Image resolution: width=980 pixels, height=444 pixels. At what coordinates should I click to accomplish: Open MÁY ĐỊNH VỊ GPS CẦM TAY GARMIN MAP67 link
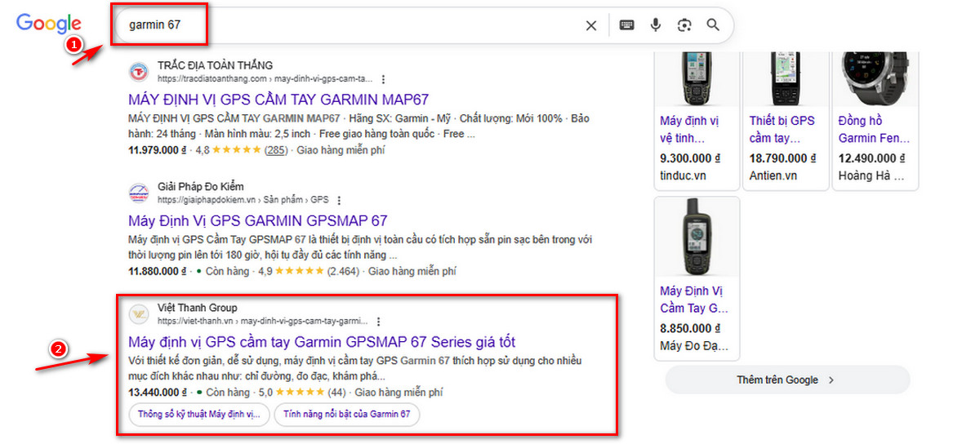(x=278, y=100)
